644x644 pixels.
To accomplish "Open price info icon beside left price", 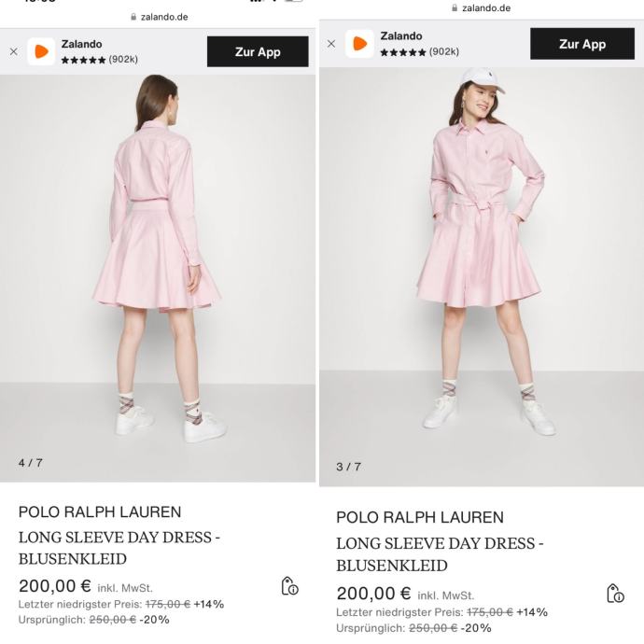I will (x=289, y=586).
